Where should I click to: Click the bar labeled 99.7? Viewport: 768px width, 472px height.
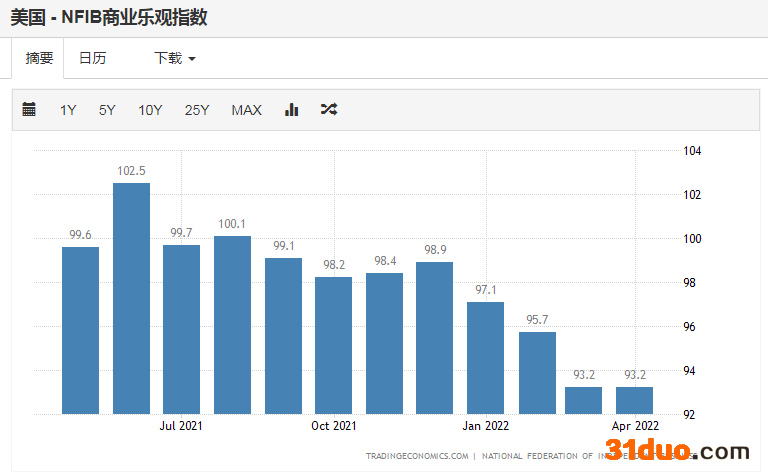[181, 330]
